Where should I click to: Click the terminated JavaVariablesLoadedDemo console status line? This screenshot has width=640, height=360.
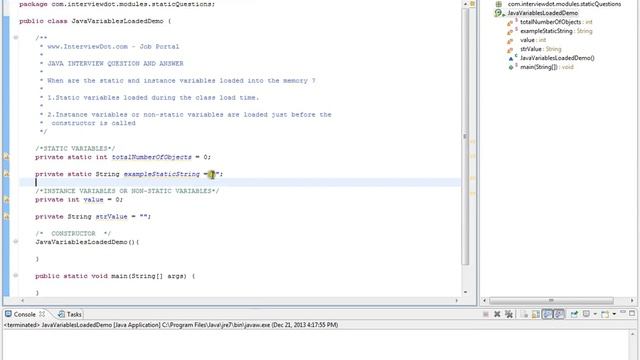click(171, 325)
